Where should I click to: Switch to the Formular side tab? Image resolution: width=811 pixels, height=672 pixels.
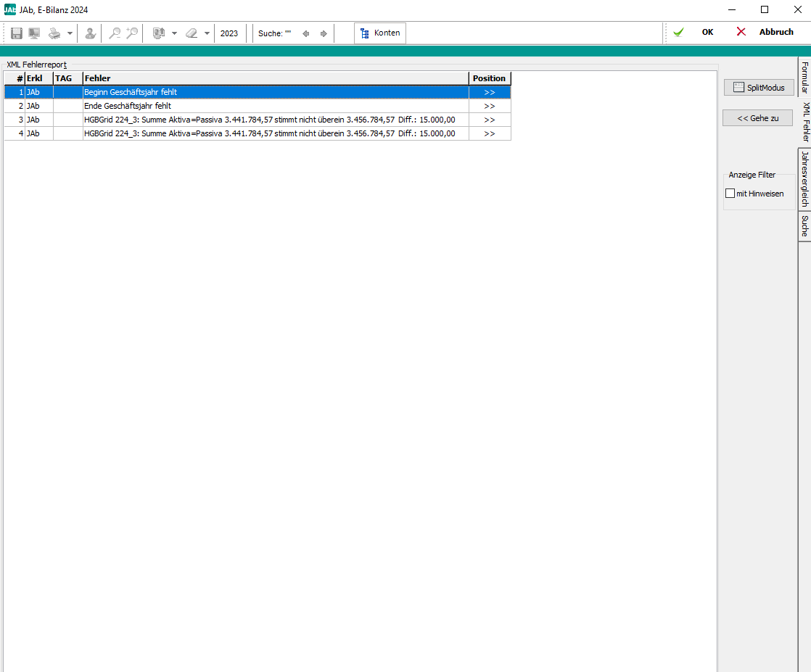click(x=804, y=77)
